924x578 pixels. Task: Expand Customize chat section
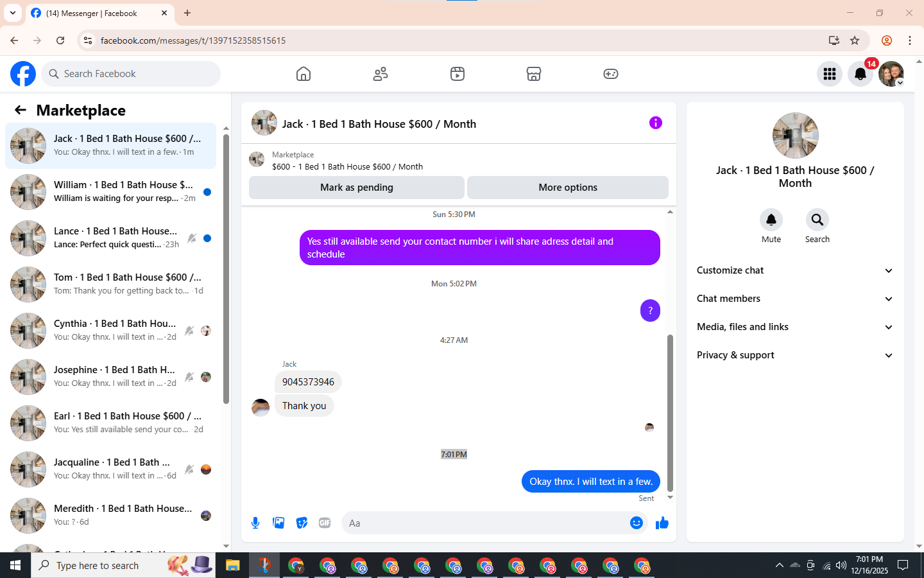[795, 270]
